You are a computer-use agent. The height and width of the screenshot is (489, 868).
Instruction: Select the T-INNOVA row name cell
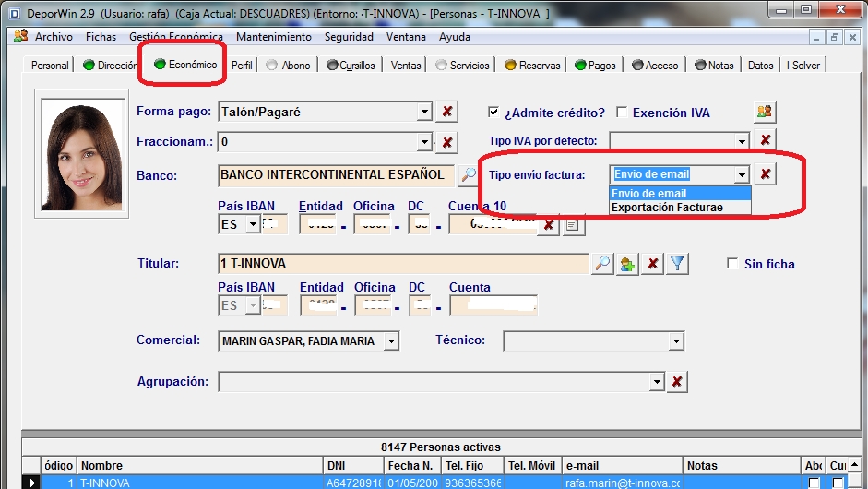(200, 483)
